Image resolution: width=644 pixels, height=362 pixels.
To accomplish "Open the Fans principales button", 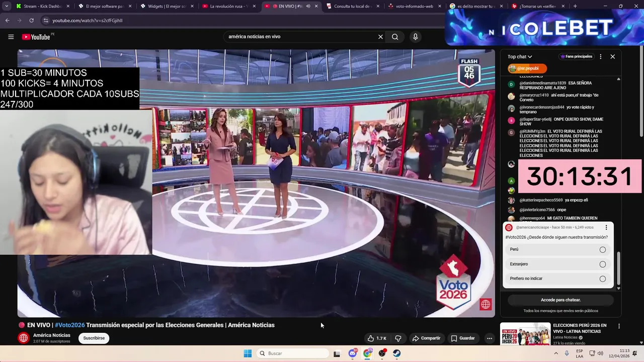I will 577,57.
